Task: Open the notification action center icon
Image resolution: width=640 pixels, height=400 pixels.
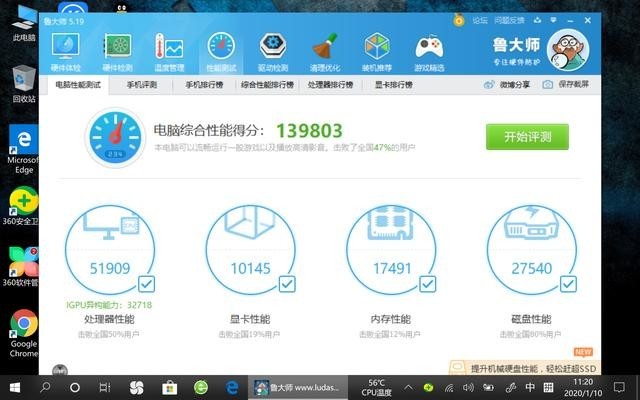Action: tap(619, 387)
